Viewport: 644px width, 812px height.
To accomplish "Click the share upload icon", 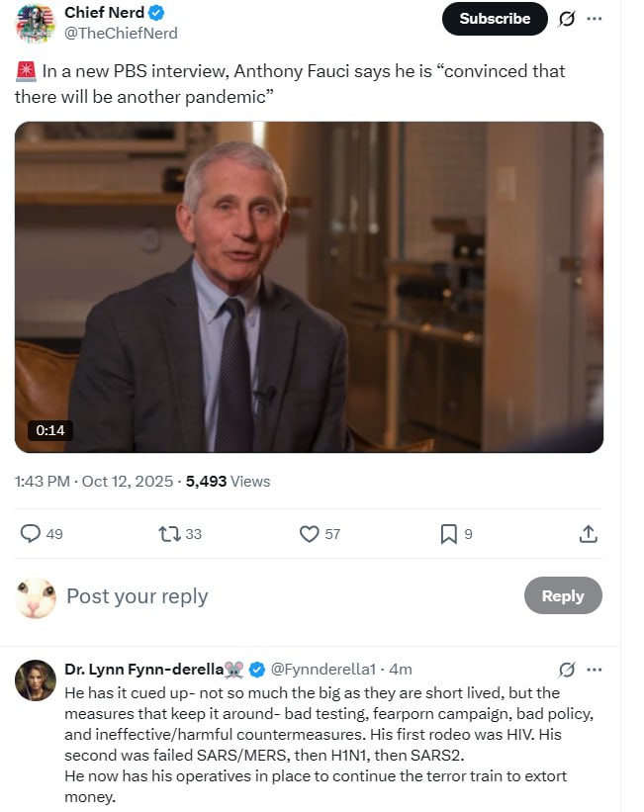I will tap(588, 534).
